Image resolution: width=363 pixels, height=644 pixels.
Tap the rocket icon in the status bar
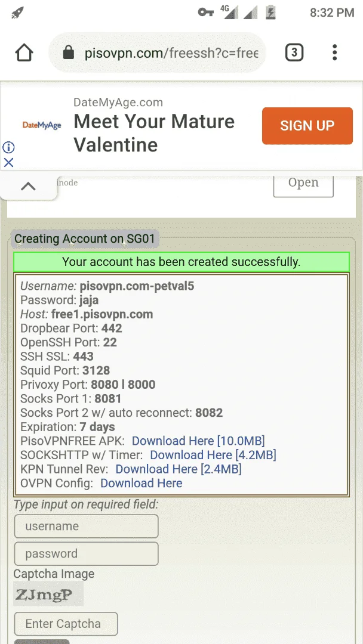17,13
